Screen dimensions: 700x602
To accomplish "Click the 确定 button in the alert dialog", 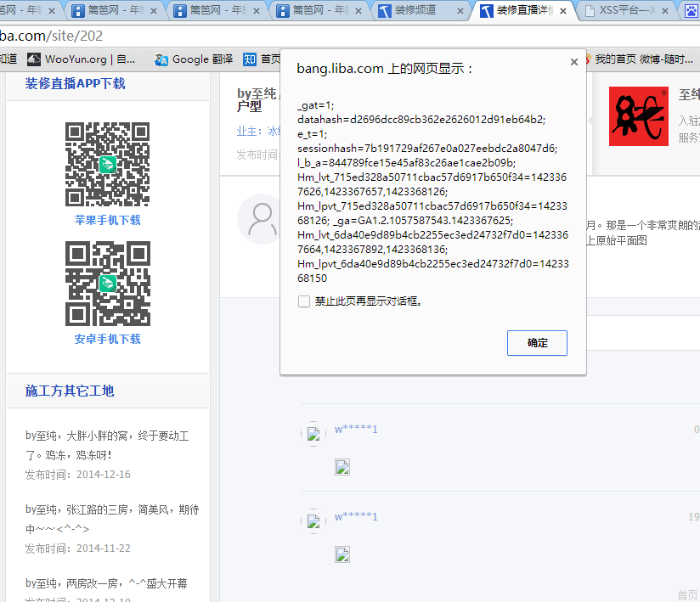I will click(537, 343).
